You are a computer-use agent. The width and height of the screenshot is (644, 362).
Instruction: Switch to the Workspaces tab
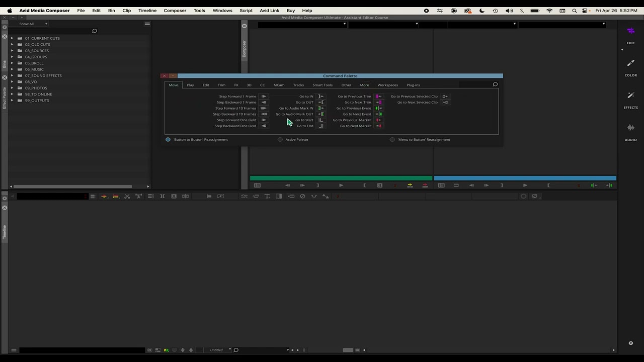387,85
